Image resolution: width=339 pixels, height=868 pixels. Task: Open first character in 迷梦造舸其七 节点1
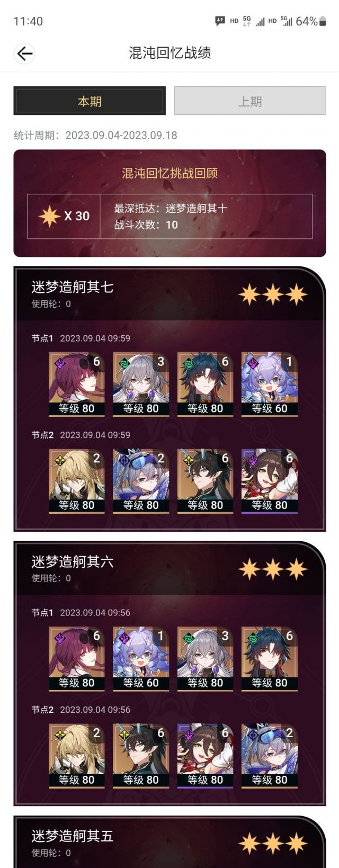(77, 384)
